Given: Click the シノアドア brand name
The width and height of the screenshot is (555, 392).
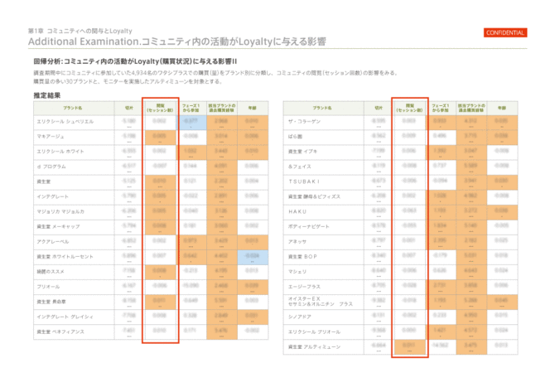Looking at the screenshot, I should pyautogui.click(x=299, y=317).
